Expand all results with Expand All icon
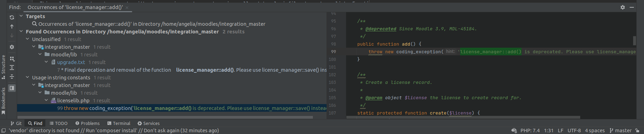Viewport: 644px width, 134px height. click(x=12, y=68)
